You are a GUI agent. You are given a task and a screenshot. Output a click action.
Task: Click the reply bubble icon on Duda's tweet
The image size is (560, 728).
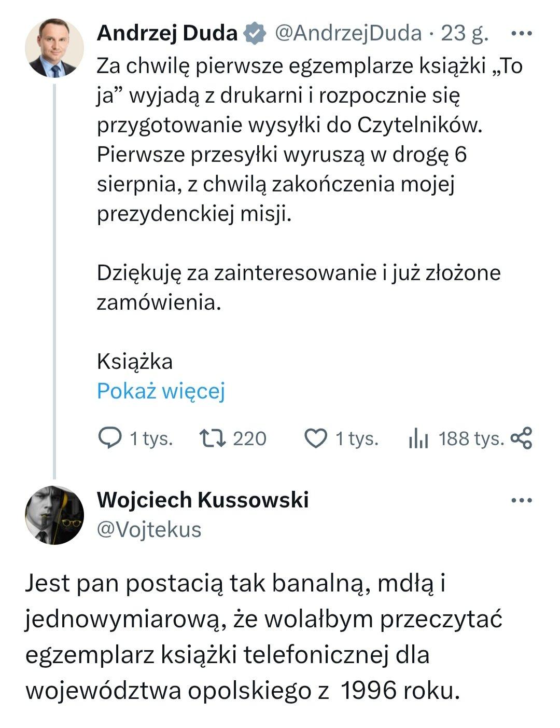pos(110,438)
